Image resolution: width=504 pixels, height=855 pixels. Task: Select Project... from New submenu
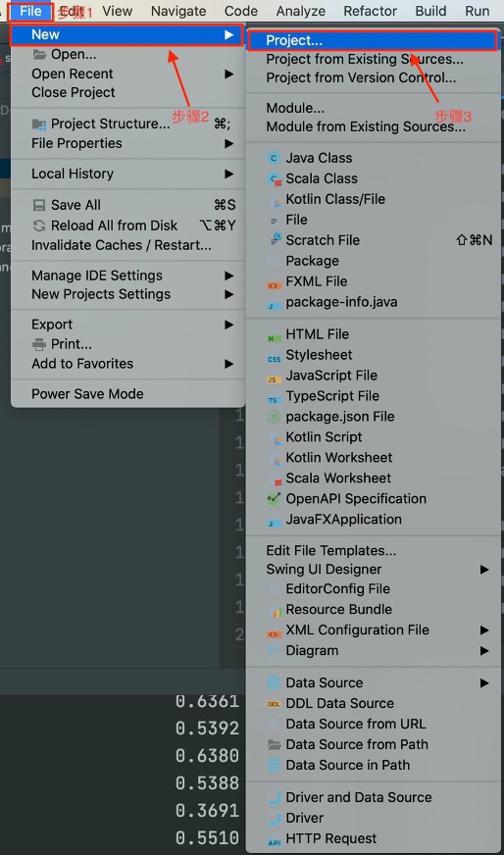point(373,40)
